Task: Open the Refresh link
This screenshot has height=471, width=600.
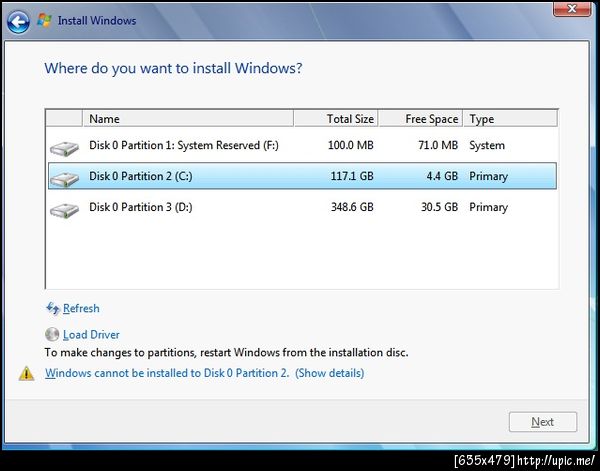Action: (x=81, y=308)
